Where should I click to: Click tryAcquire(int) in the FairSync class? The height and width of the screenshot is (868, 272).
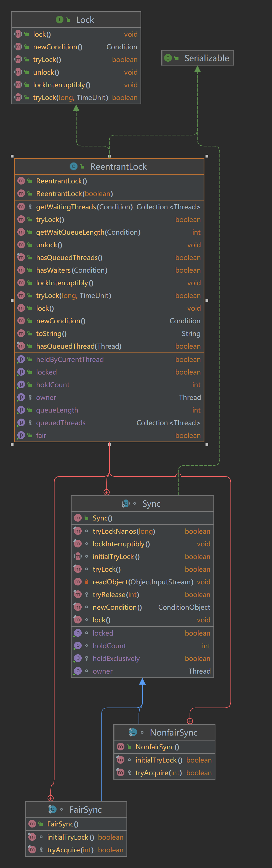click(x=70, y=850)
